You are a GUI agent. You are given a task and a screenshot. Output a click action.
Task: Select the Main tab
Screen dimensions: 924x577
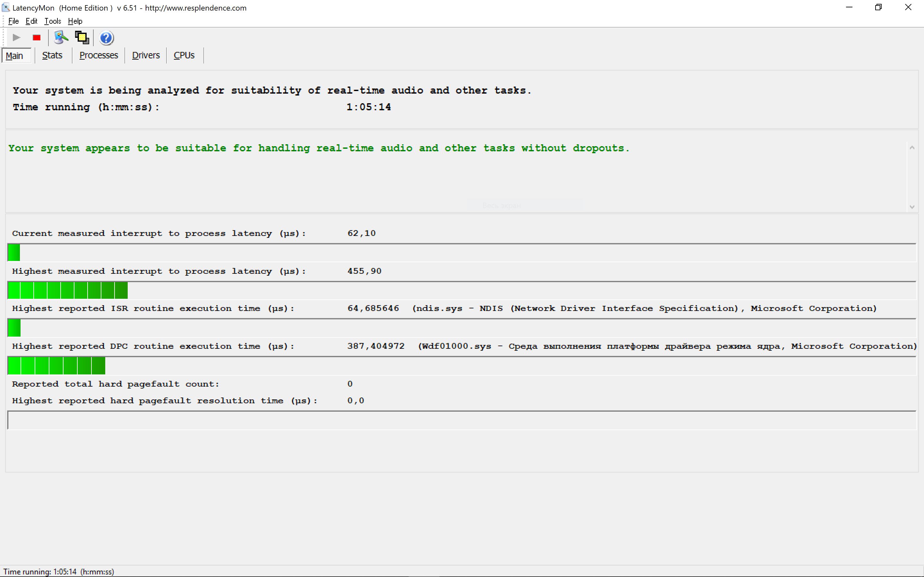pos(14,56)
